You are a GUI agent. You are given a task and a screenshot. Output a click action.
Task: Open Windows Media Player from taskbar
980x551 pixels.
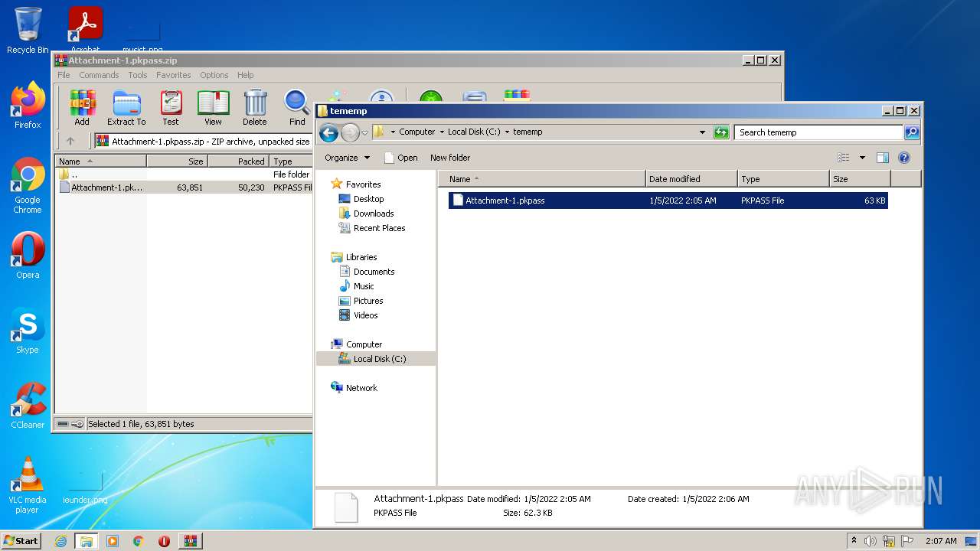[x=113, y=541]
